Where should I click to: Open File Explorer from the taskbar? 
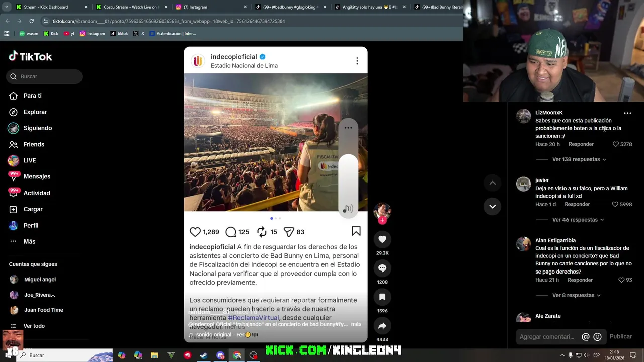pyautogui.click(x=154, y=355)
